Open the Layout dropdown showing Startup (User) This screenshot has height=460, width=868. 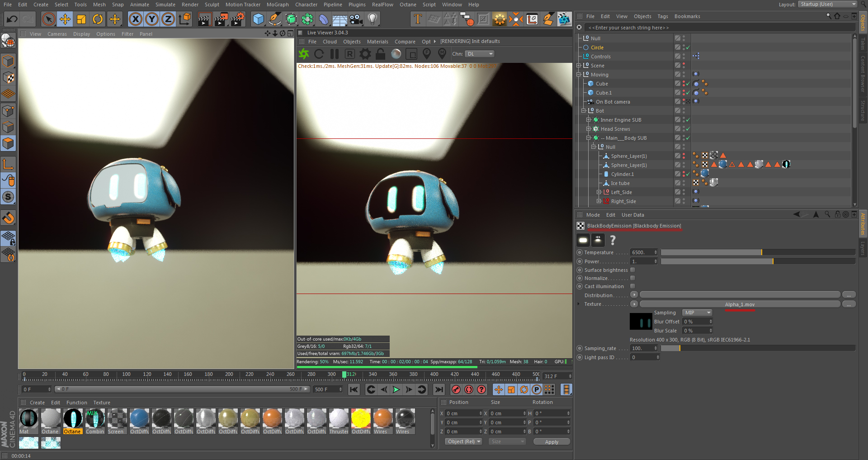coord(828,5)
